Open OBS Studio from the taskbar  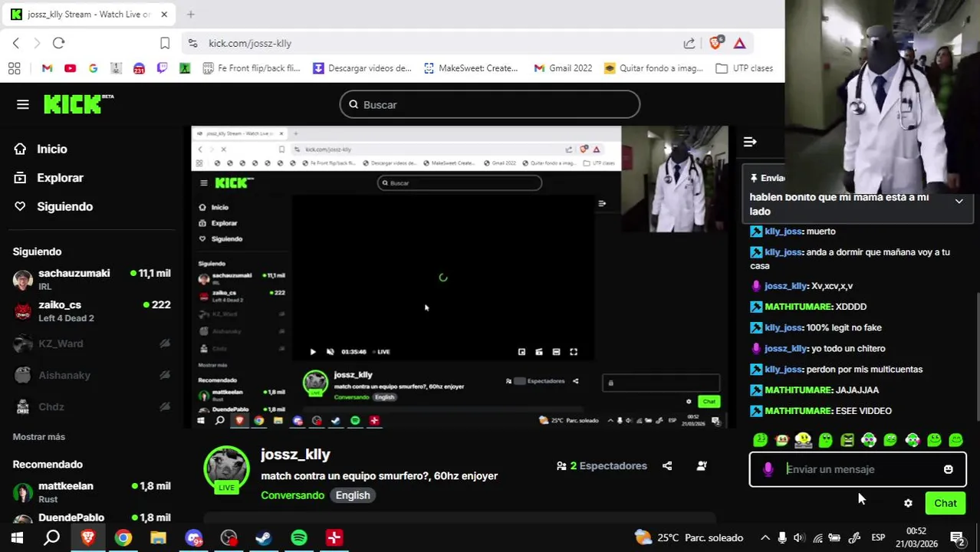229,537
